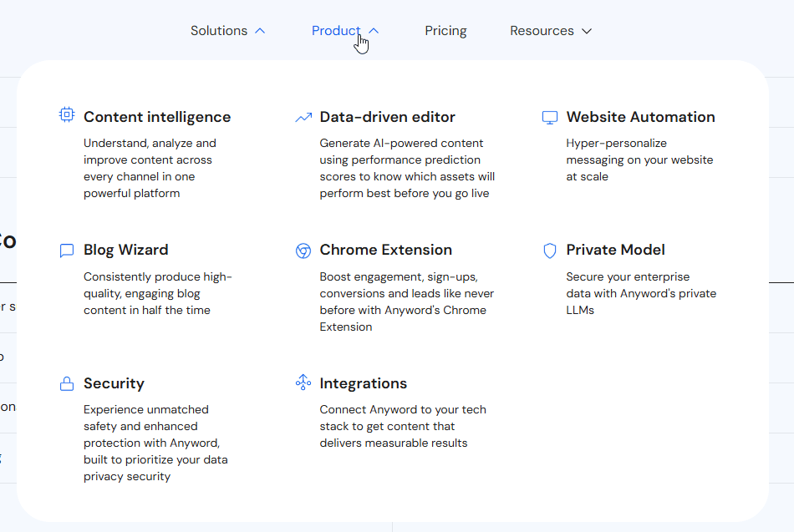Click the Security padlock icon

pyautogui.click(x=67, y=384)
